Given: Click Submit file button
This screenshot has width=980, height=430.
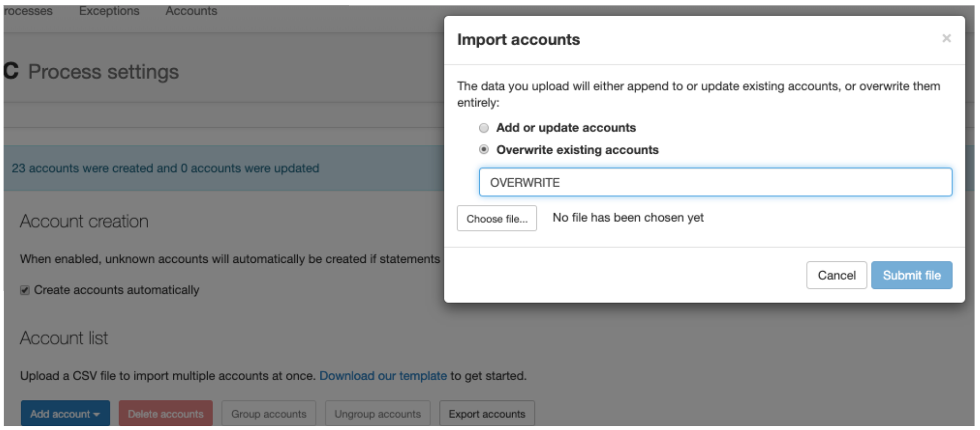Looking at the screenshot, I should pos(911,275).
